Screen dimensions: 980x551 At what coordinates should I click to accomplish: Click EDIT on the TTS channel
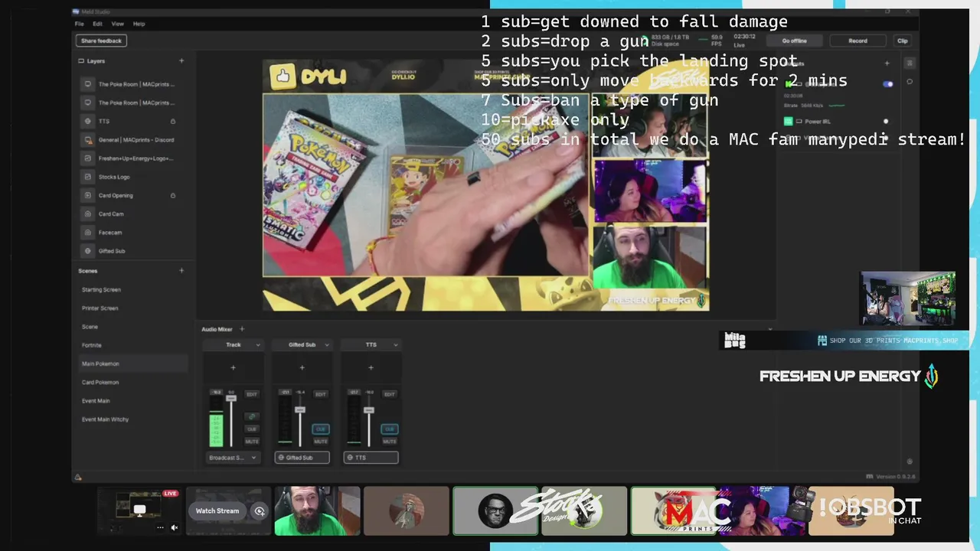pos(389,394)
